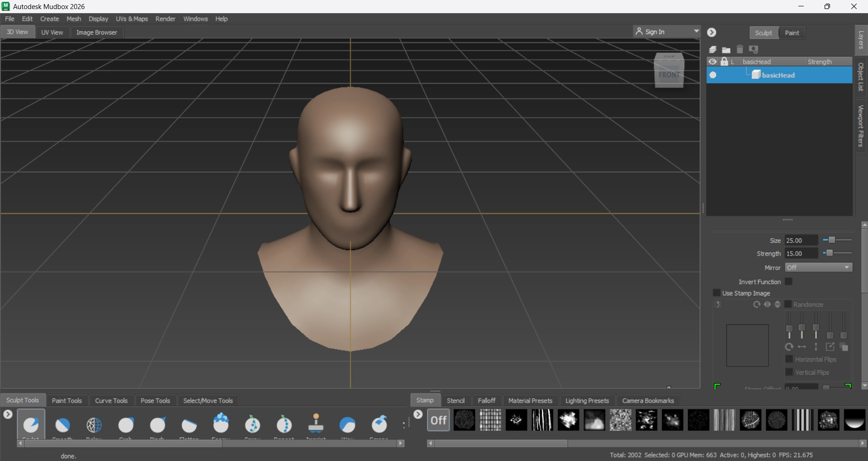Turn stamp Off button
868x461 pixels.
(x=438, y=420)
